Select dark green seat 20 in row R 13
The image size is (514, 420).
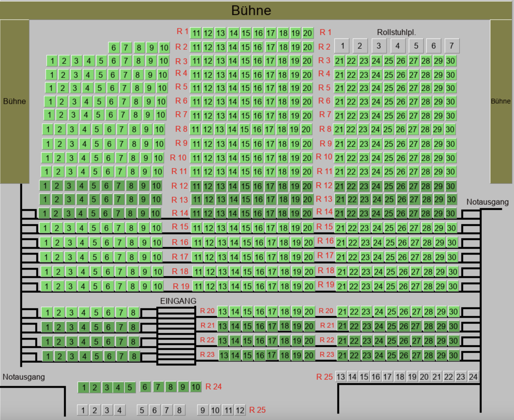point(307,200)
